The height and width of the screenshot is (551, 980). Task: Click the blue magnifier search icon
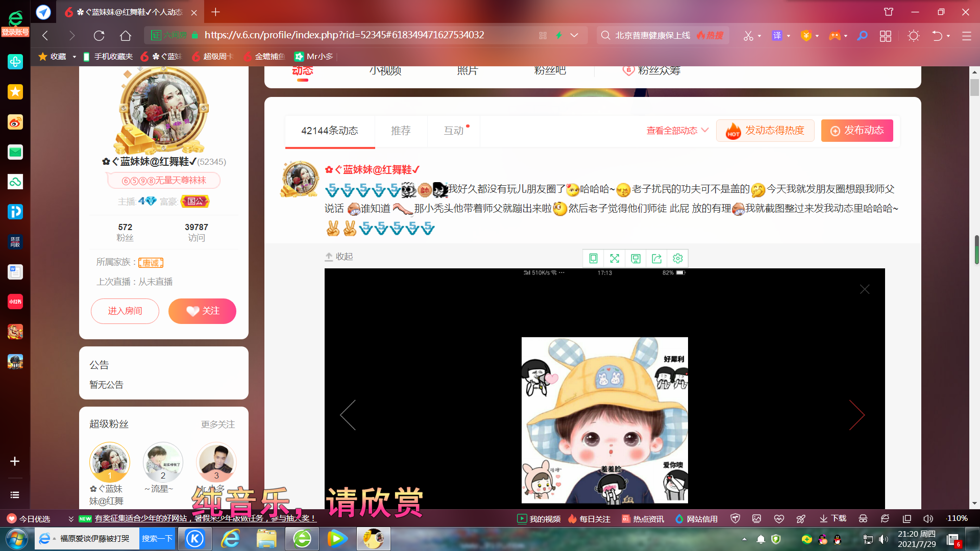(863, 36)
